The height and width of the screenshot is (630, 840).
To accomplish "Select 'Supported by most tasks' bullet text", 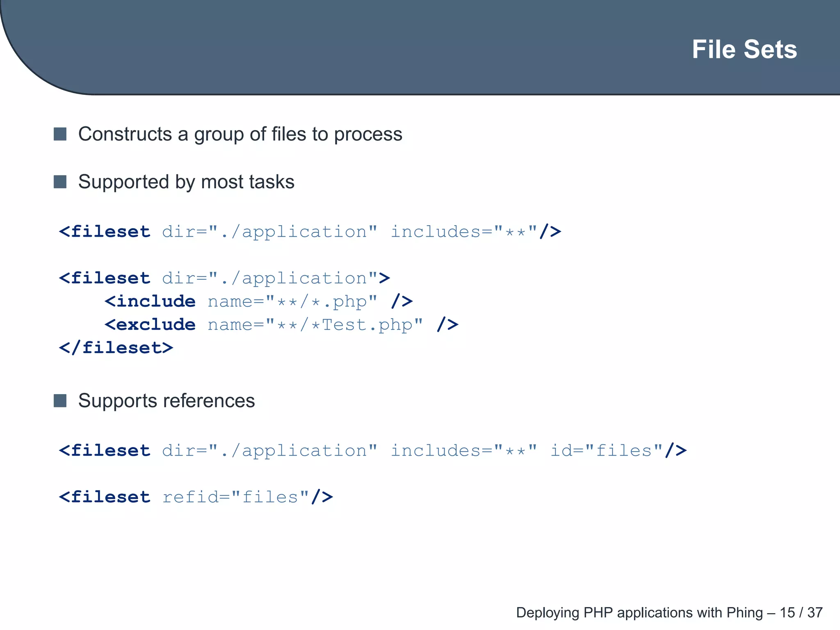I will click(186, 182).
